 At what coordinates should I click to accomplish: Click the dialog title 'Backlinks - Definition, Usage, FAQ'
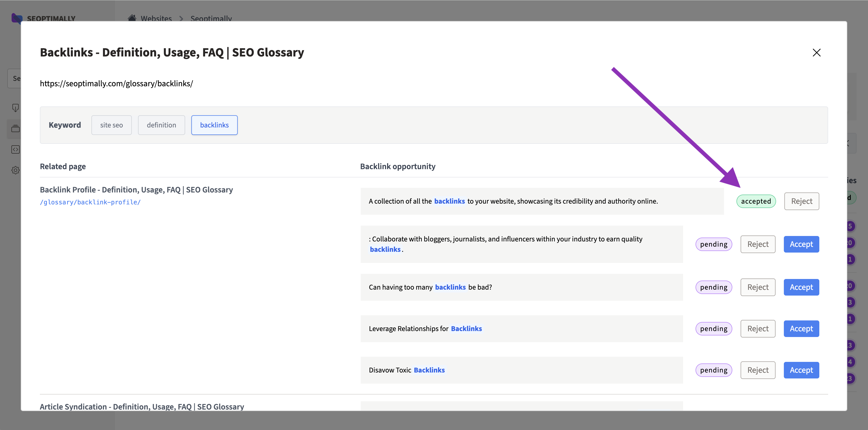pos(172,53)
